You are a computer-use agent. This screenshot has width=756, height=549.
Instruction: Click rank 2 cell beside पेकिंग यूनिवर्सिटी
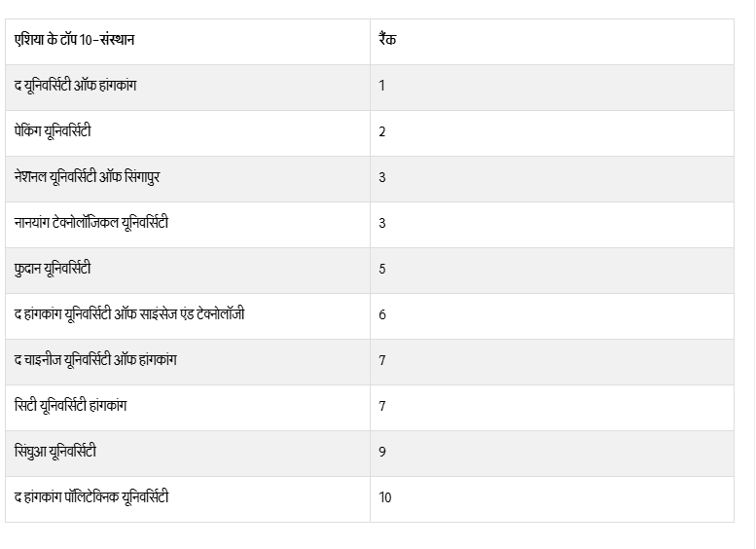pyautogui.click(x=382, y=131)
